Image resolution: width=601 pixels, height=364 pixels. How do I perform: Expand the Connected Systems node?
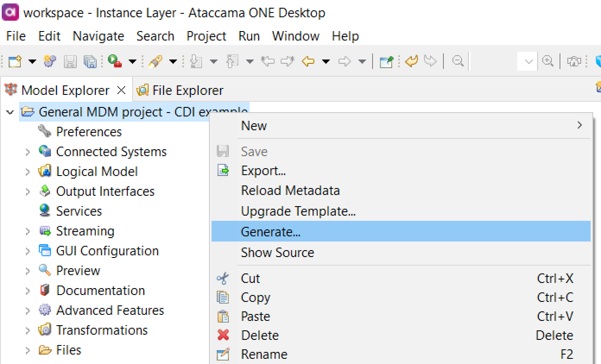click(x=28, y=152)
